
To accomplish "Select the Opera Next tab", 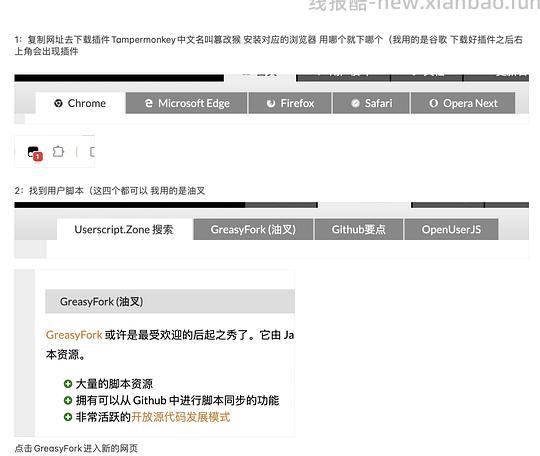I will point(463,103).
